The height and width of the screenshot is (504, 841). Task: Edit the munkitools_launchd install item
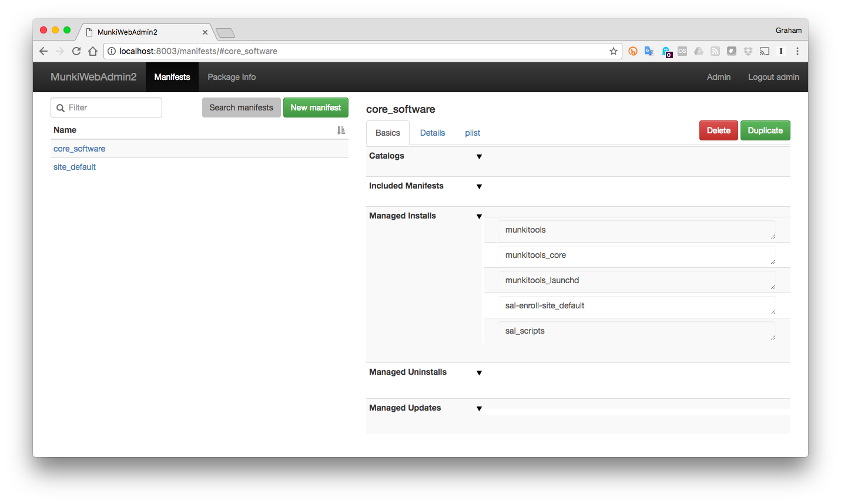pyautogui.click(x=637, y=280)
